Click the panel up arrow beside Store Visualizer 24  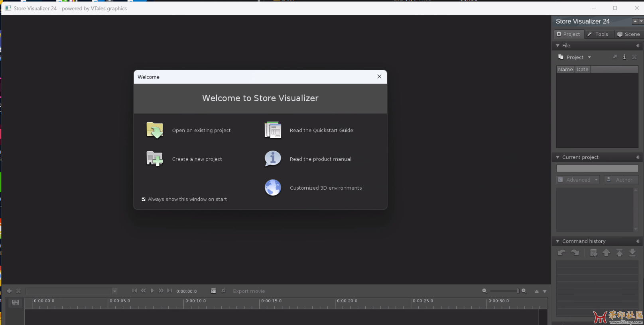tap(635, 22)
